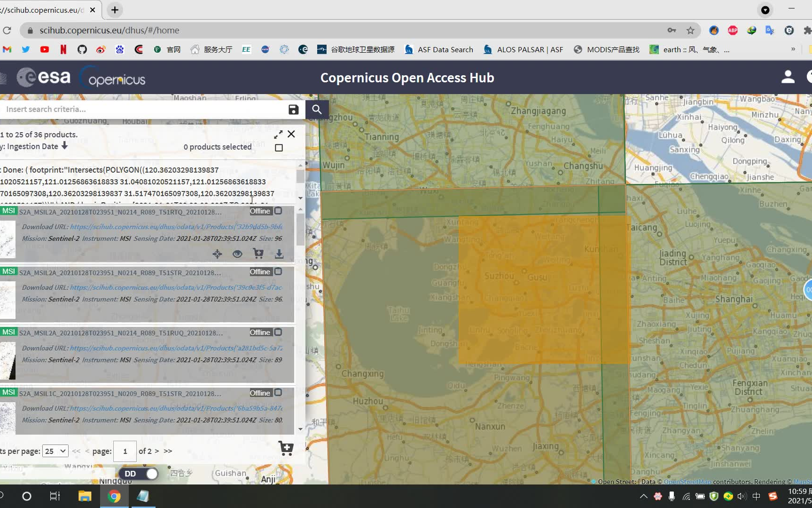Open T51RUQ download URL link
The width and height of the screenshot is (812, 508).
(x=176, y=348)
